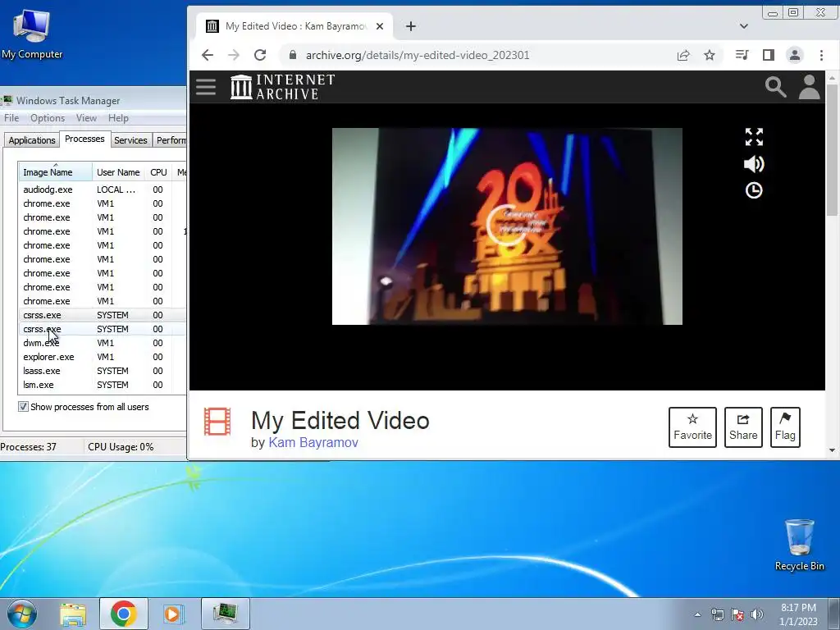The height and width of the screenshot is (630, 840).
Task: Click the Internet Archive logo
Action: click(282, 87)
